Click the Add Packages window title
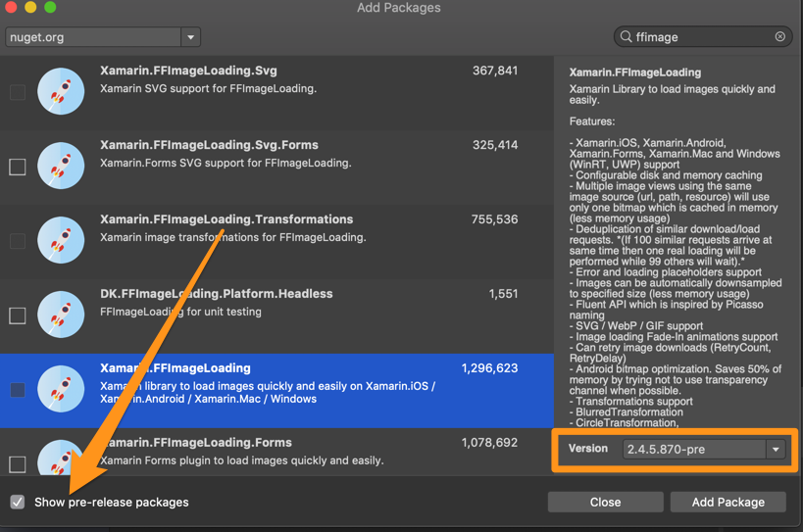 point(398,8)
